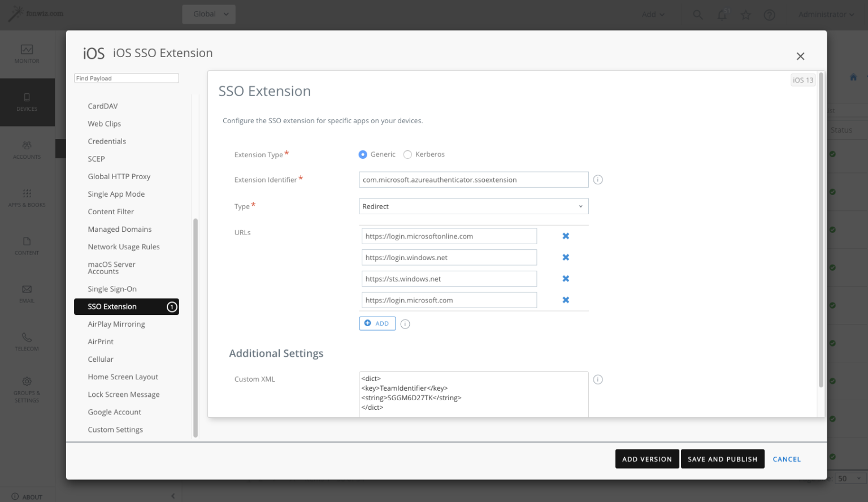This screenshot has width=868, height=502.
Task: Select the SSO Extension payload
Action: 127,306
